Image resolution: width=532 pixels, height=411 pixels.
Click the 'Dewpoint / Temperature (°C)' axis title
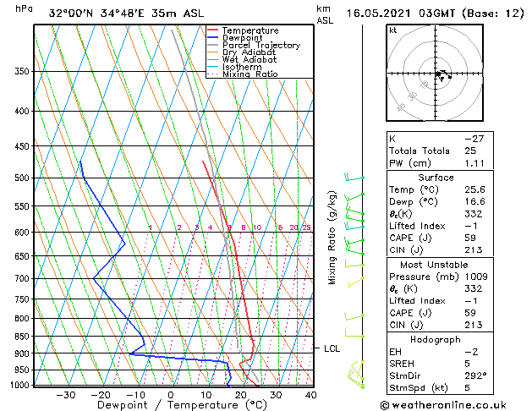[182, 405]
